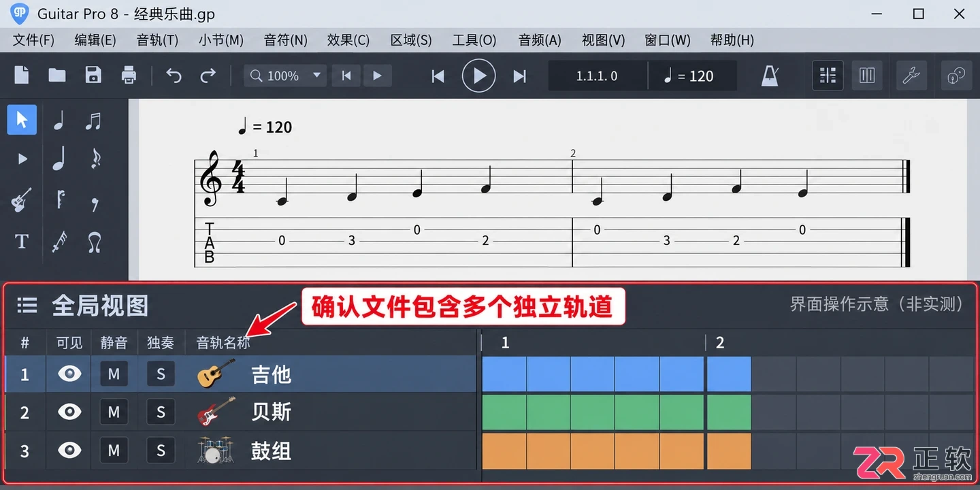The image size is (980, 490).
Task: Click the 音轨名称 column header
Action: 223,342
